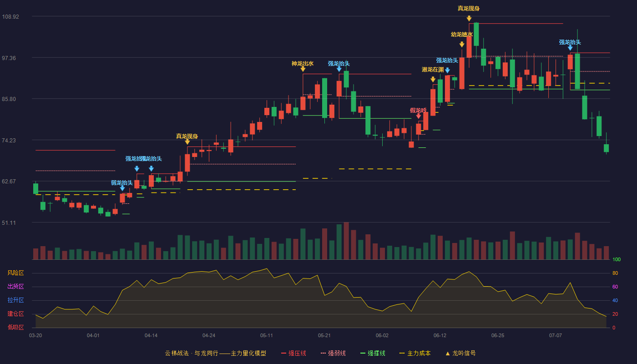The height and width of the screenshot is (364, 637).
Task: Select the yellow 神龙出水 signal arrow
Action: tap(303, 69)
